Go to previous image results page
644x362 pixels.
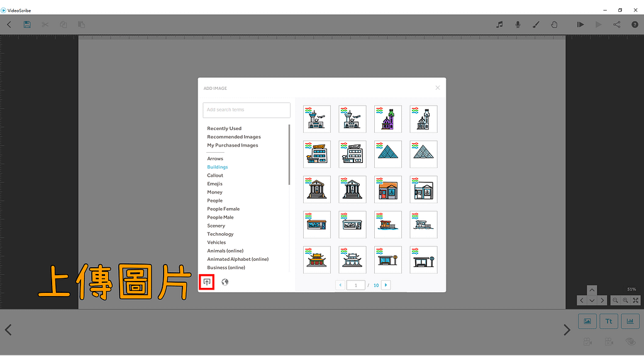tap(340, 285)
